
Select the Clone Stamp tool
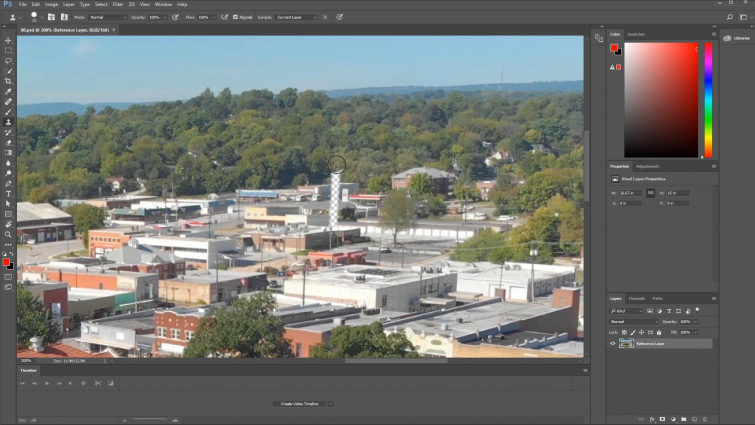click(x=8, y=122)
